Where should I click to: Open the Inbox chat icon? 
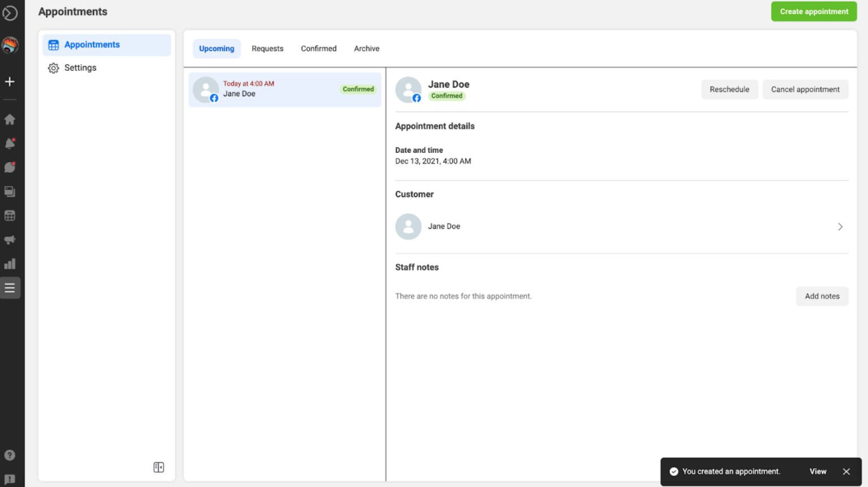pos(10,167)
